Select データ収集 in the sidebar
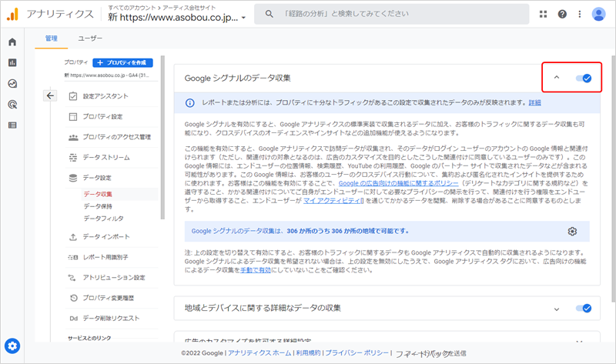 tap(98, 194)
